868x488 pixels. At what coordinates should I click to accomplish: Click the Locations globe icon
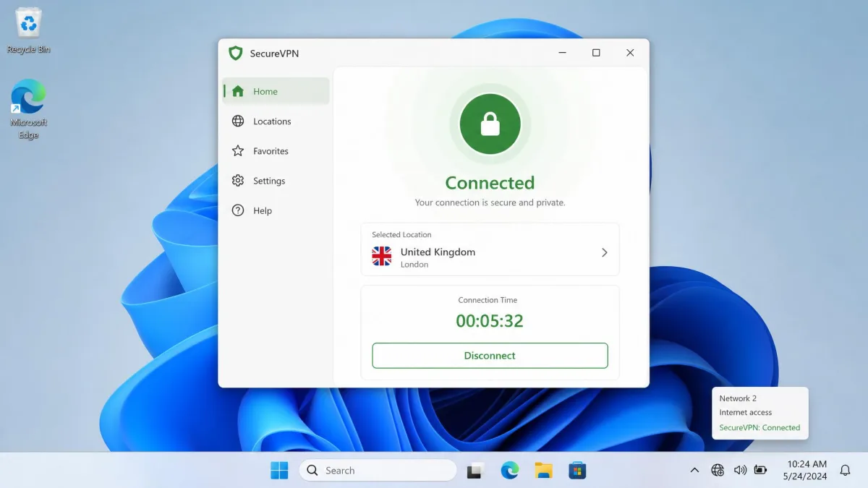click(x=238, y=121)
